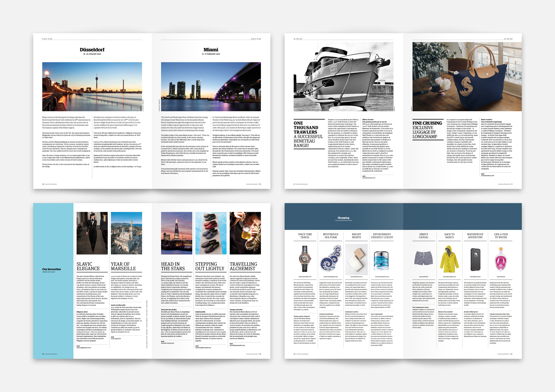Click the "Million Trawler" French subheading
Image resolution: width=555 pixels, height=392 pixels.
pos(368,119)
